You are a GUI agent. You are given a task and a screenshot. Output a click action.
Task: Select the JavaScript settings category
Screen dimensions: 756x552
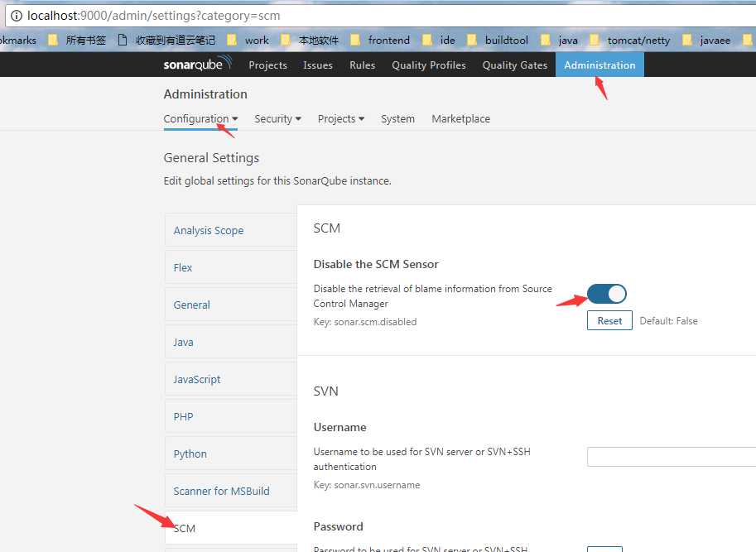tap(230, 379)
